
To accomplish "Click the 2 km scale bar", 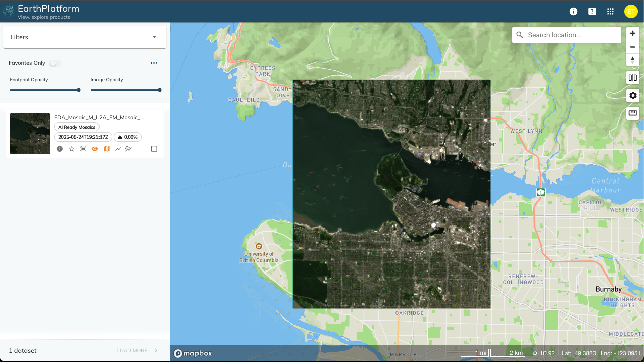I will [508, 353].
